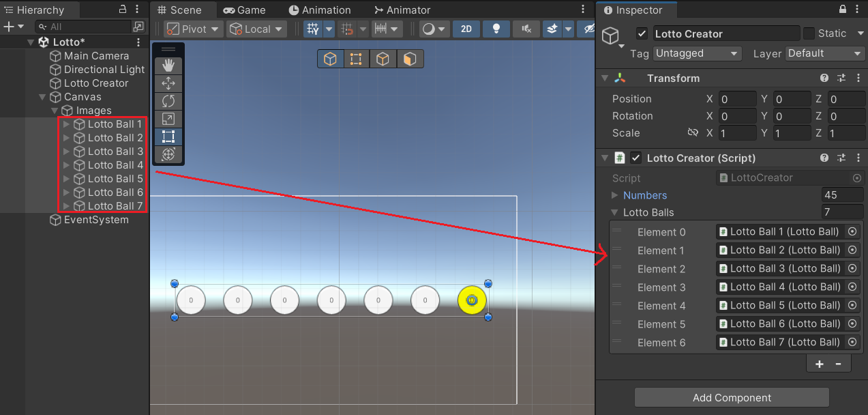Open the Pivot mode dropdown
Viewport: 868px width, 415px height.
click(194, 29)
